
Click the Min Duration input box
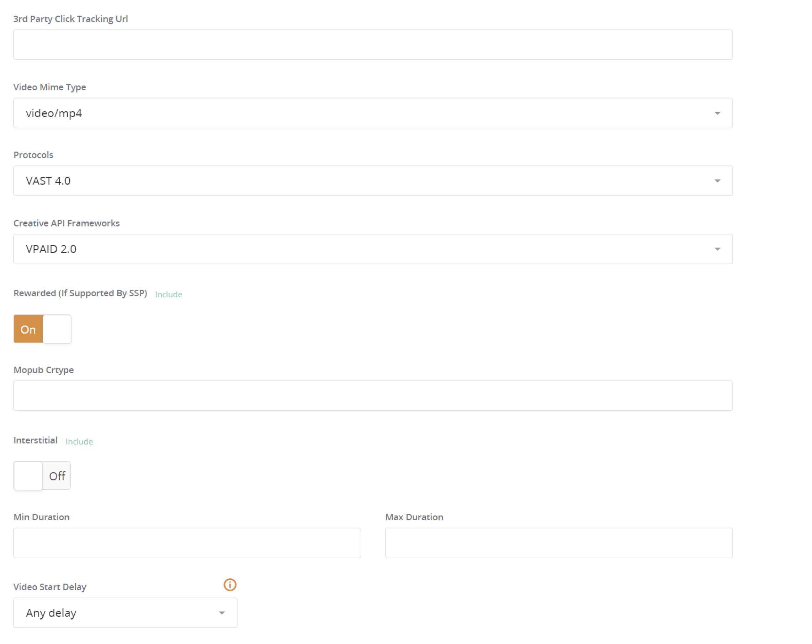pos(187,543)
